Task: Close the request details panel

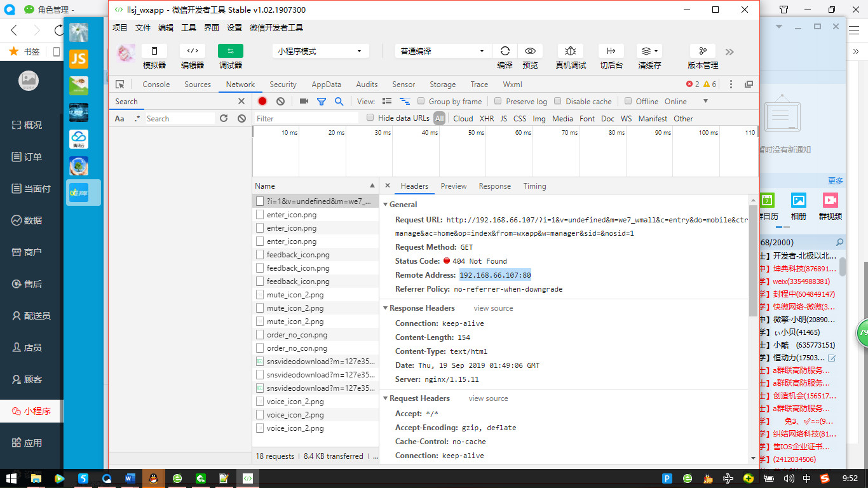Action: point(387,186)
